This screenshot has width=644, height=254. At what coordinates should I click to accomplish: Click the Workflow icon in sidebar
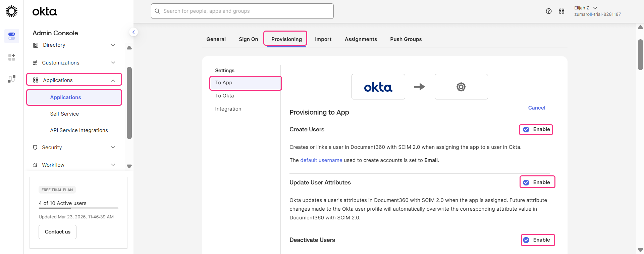point(35,165)
